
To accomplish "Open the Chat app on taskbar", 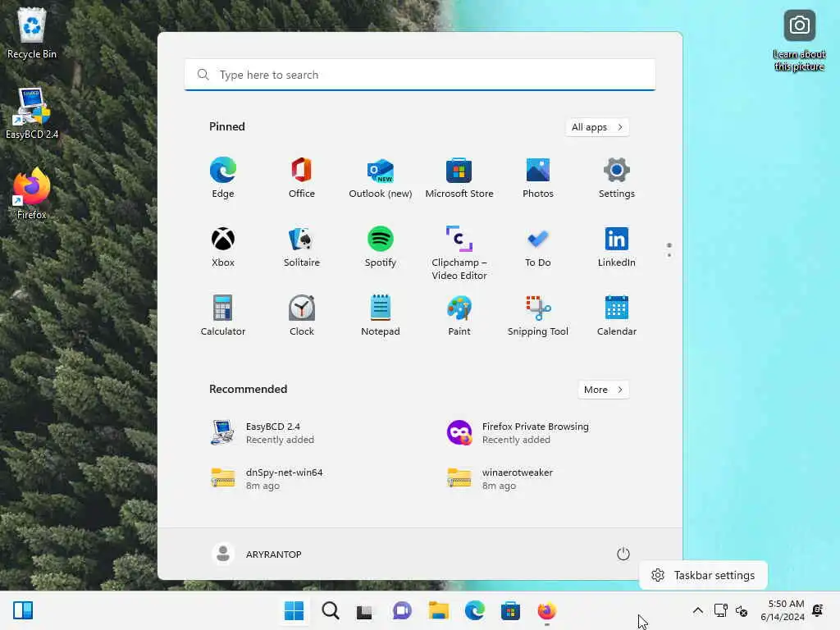I will click(402, 610).
